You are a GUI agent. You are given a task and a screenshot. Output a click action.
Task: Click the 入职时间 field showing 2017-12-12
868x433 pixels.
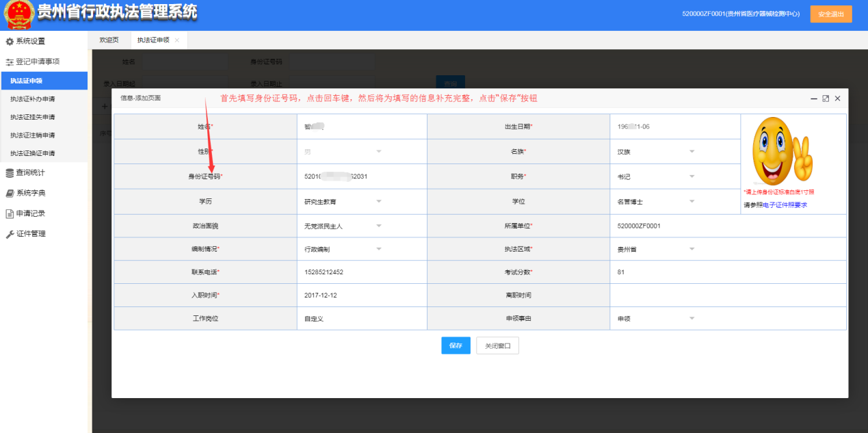362,295
